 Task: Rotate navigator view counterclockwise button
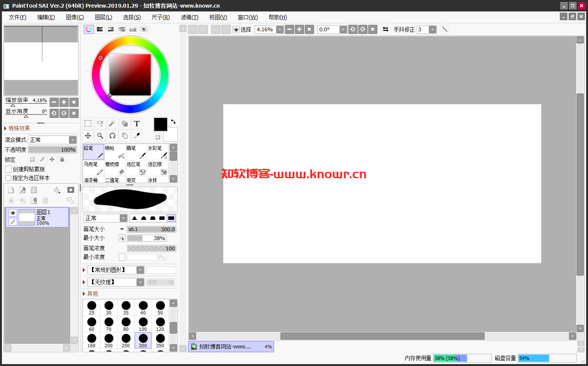(x=54, y=113)
